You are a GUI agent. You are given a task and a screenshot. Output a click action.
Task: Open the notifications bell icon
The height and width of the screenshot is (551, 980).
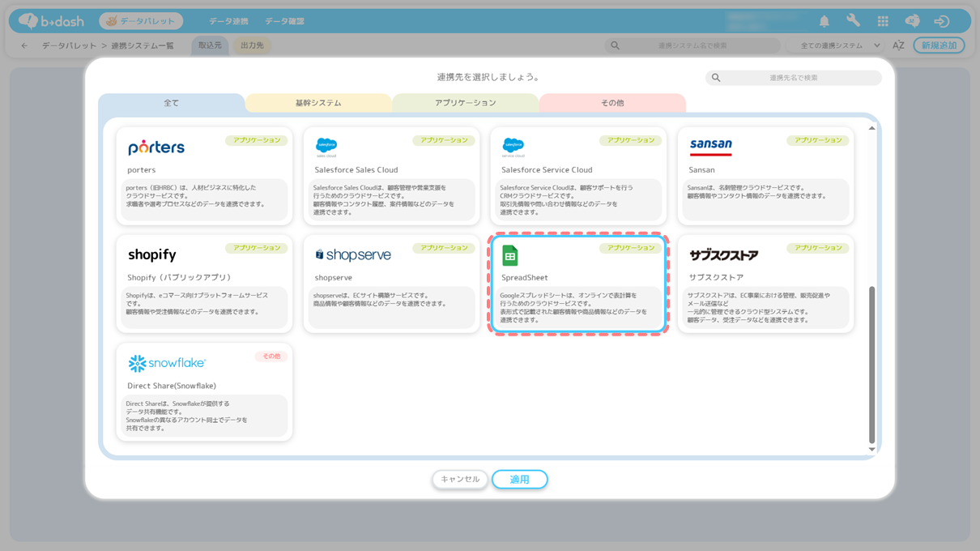[824, 21]
